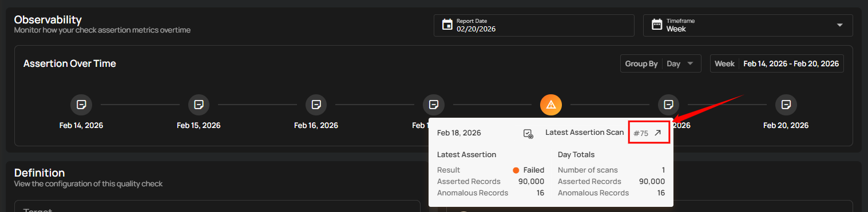Screen dimensions: 868x212
Task: Click the Observability heading
Action: pos(48,20)
